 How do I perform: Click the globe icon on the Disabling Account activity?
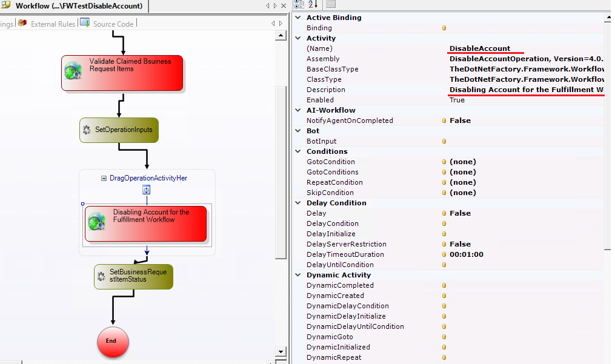tap(97, 221)
